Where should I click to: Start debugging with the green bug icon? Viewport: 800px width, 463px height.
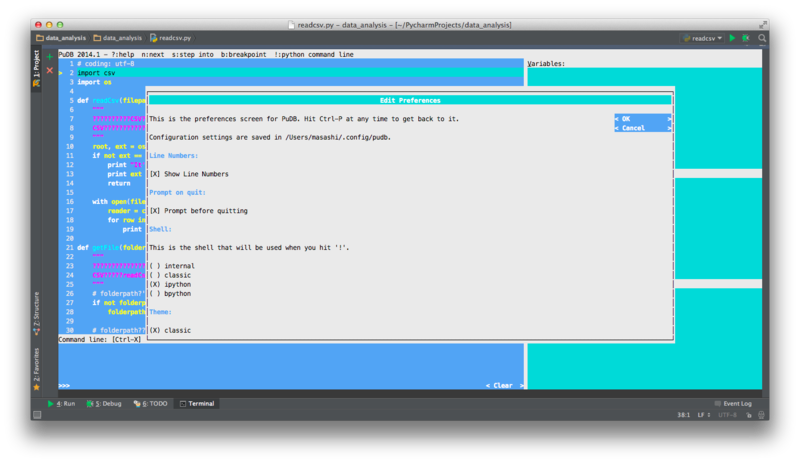(x=745, y=38)
